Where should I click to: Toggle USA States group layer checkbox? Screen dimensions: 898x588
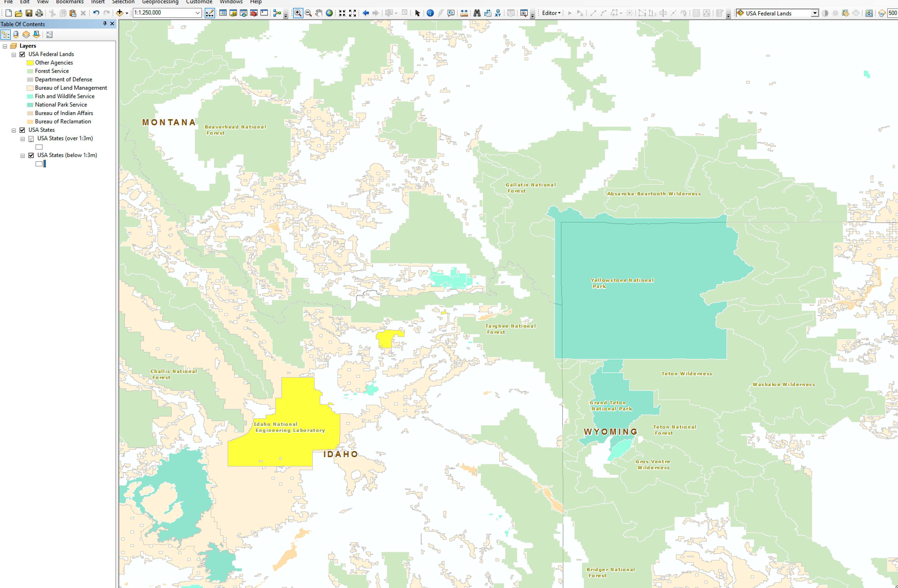pyautogui.click(x=22, y=130)
